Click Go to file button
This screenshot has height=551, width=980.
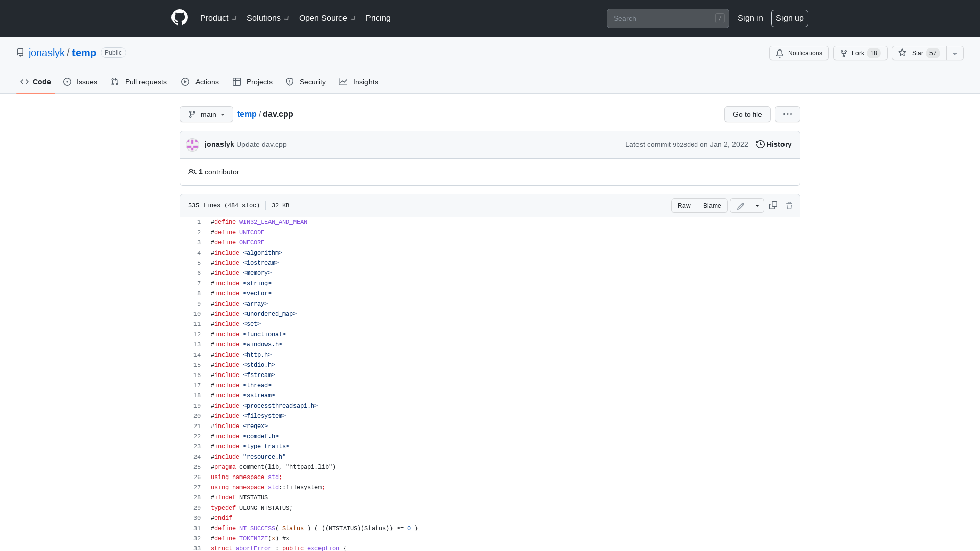pos(747,114)
